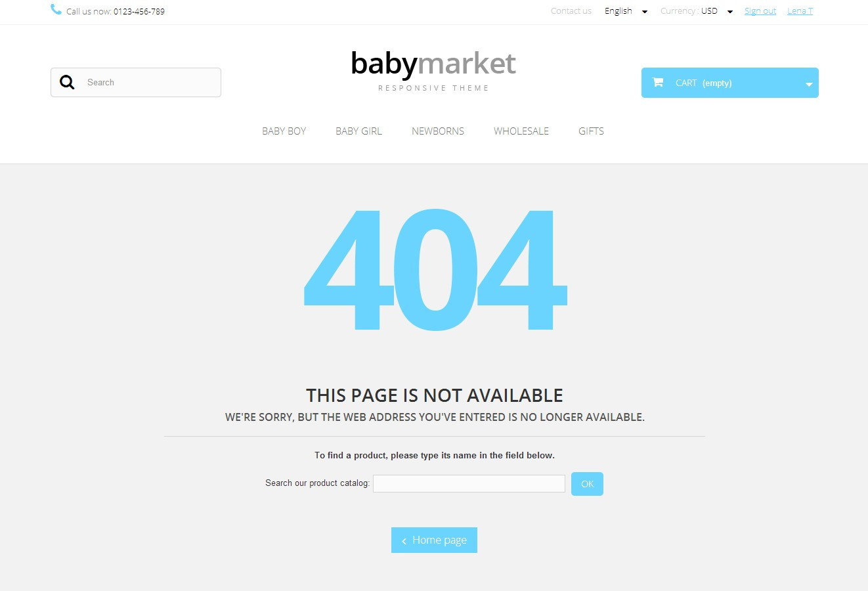Screen dimensions: 868x591
Task: Open the Gifts menu item
Action: pos(591,131)
